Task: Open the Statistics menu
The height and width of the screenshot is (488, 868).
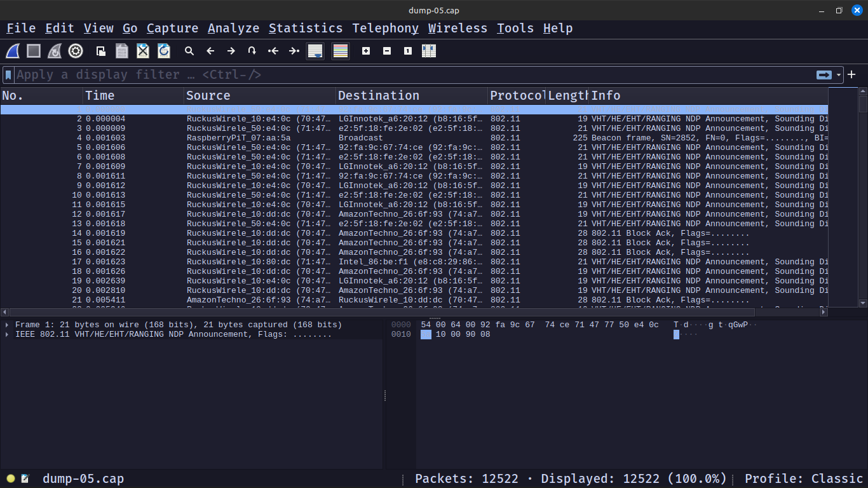Action: pos(306,28)
